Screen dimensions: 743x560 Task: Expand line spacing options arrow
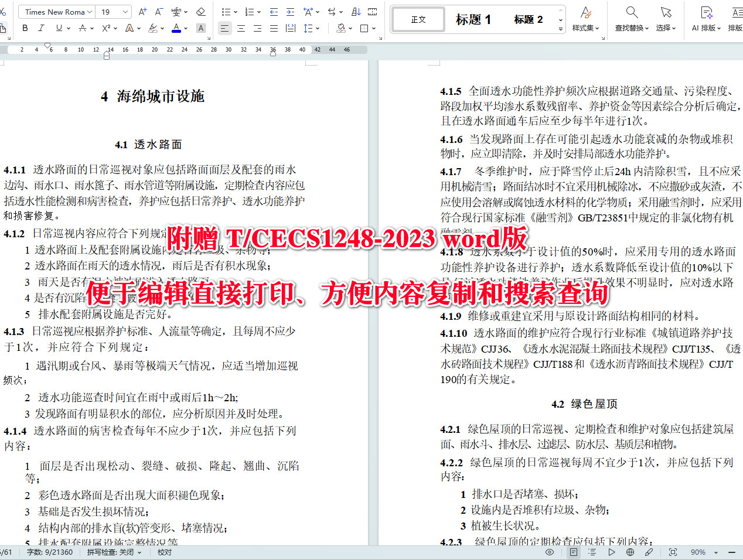coord(317,29)
